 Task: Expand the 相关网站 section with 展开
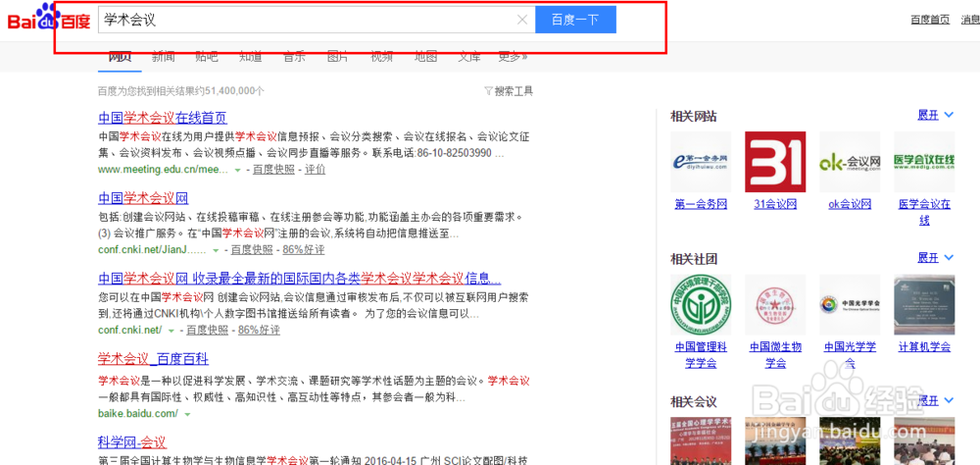[935, 115]
